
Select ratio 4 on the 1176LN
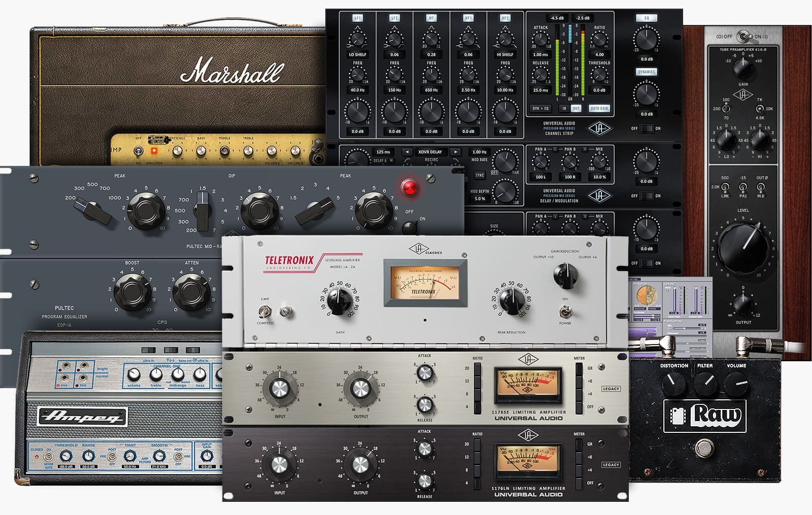pos(477,483)
